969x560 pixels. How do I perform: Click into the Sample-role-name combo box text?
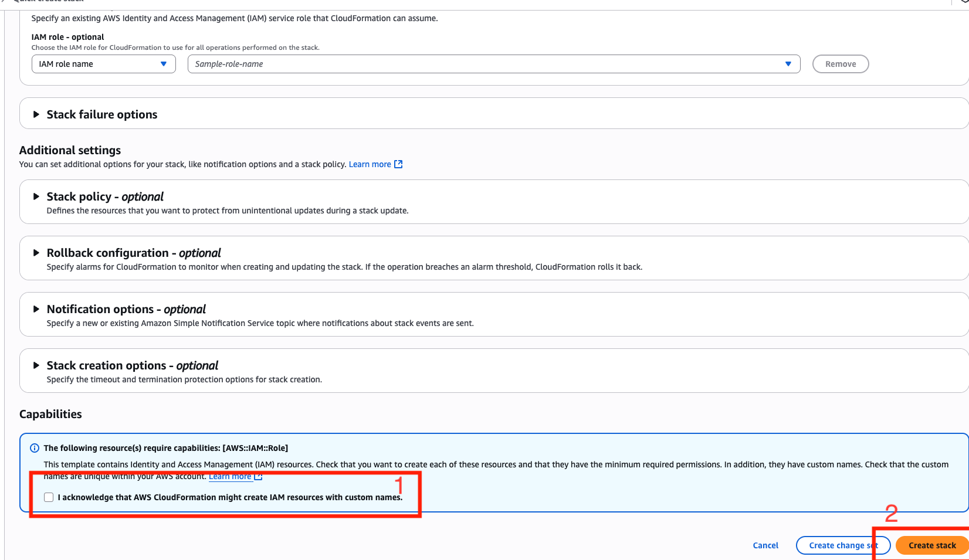pyautogui.click(x=469, y=64)
